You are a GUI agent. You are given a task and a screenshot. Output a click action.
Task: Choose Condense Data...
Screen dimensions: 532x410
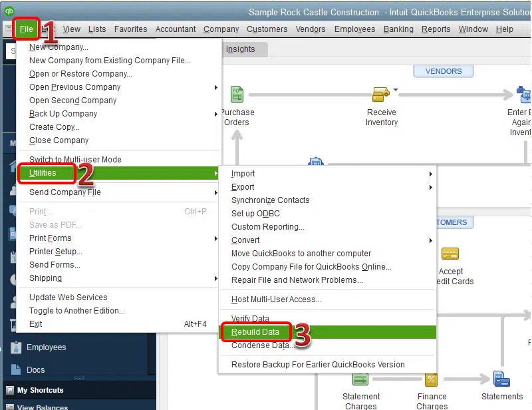pyautogui.click(x=328, y=345)
